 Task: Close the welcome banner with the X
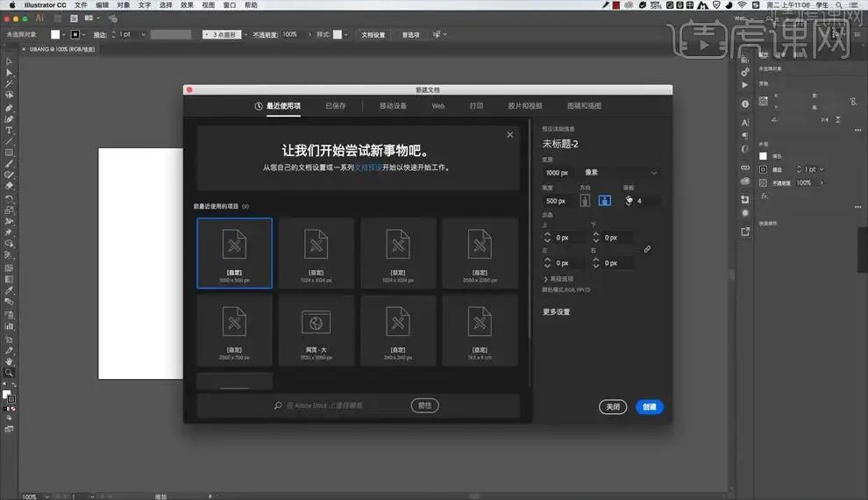tap(509, 135)
